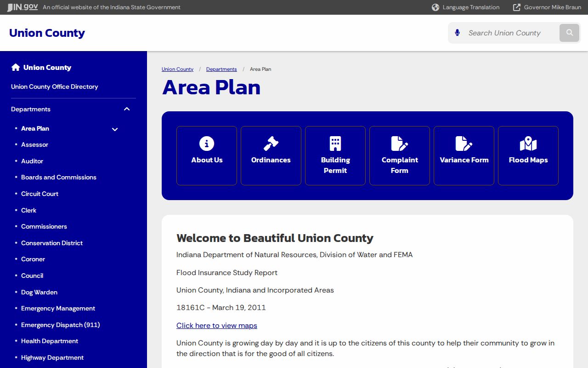Open the Commissioners page

click(x=44, y=226)
